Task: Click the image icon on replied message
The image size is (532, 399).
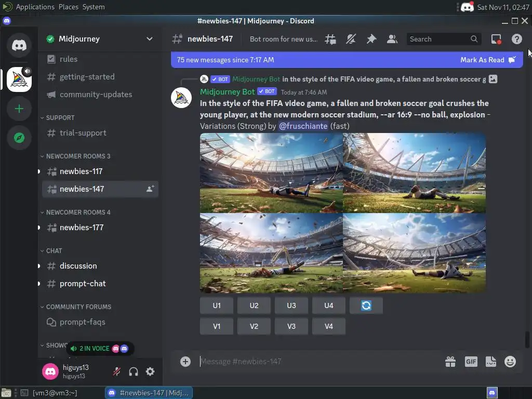Action: [x=493, y=79]
